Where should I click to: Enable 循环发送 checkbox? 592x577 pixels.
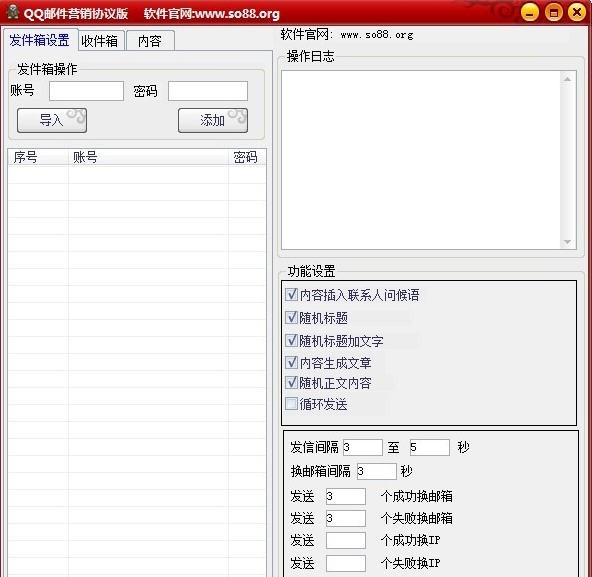click(291, 404)
